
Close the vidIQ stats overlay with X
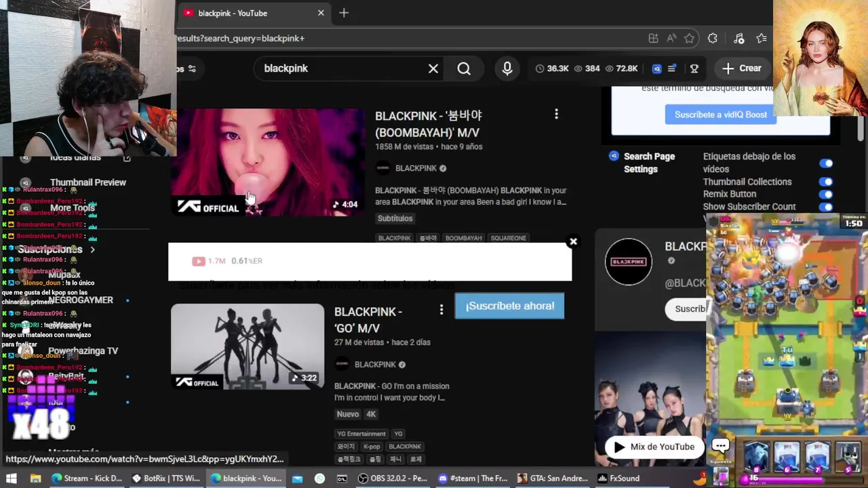[573, 241]
